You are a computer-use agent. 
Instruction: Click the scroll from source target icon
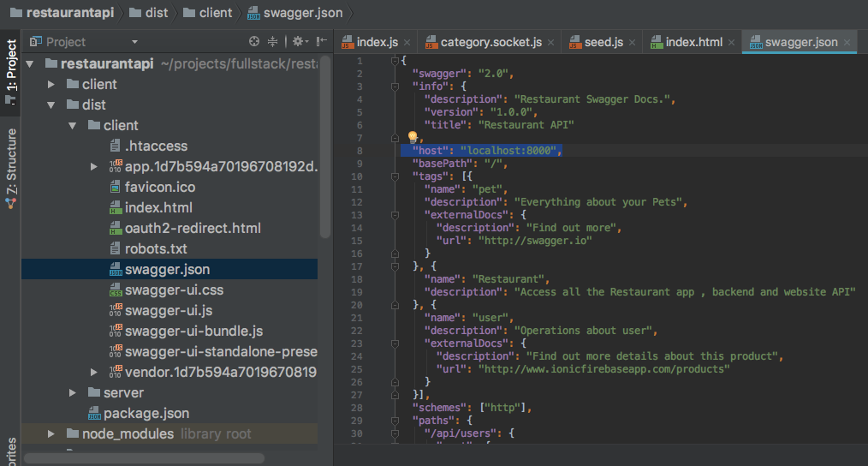click(254, 42)
